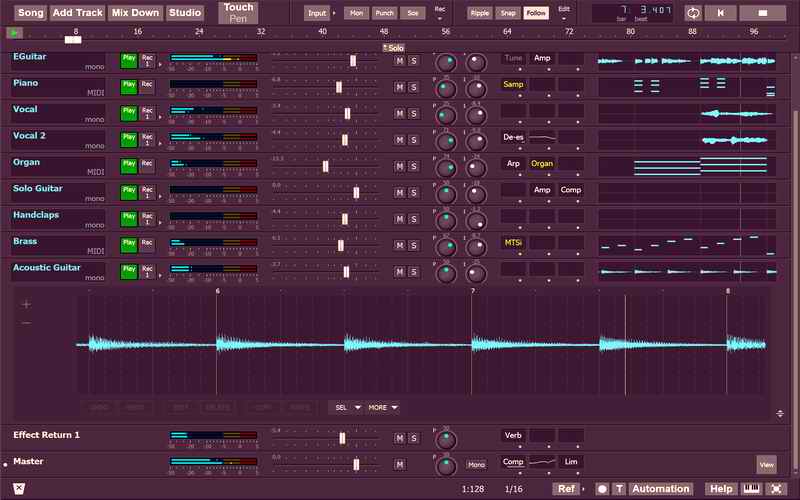The height and width of the screenshot is (500, 800).
Task: Open the Studio menu
Action: (184, 13)
